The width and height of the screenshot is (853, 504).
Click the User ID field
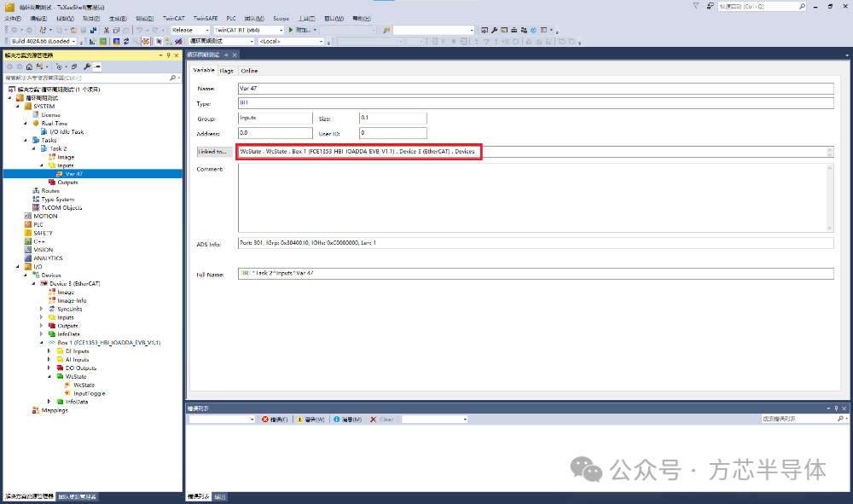click(392, 133)
